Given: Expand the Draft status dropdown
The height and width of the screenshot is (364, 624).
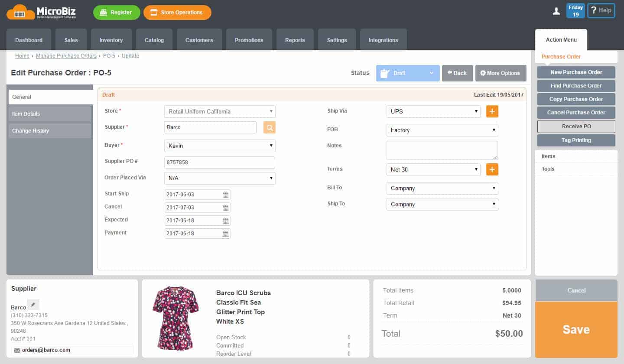Looking at the screenshot, I should tap(408, 73).
